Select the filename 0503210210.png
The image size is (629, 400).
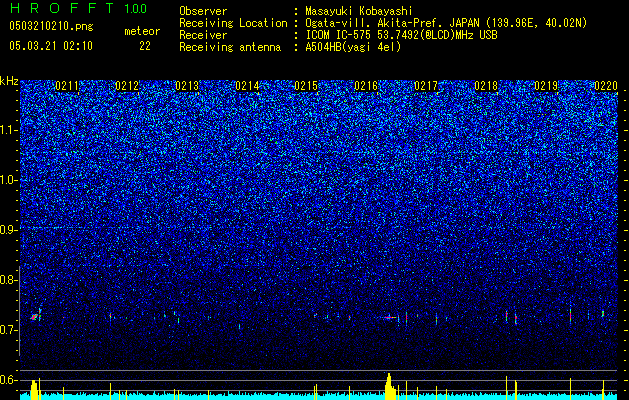pyautogui.click(x=51, y=26)
